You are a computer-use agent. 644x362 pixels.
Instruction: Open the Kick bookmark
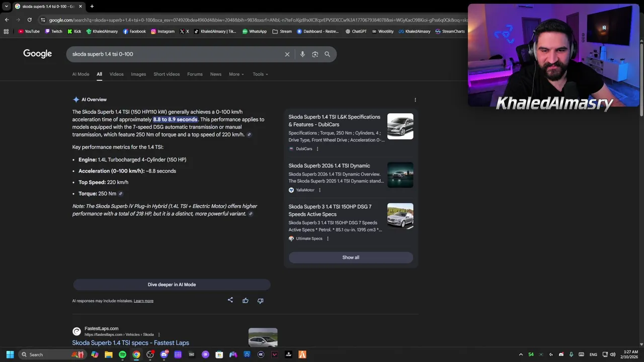click(74, 31)
